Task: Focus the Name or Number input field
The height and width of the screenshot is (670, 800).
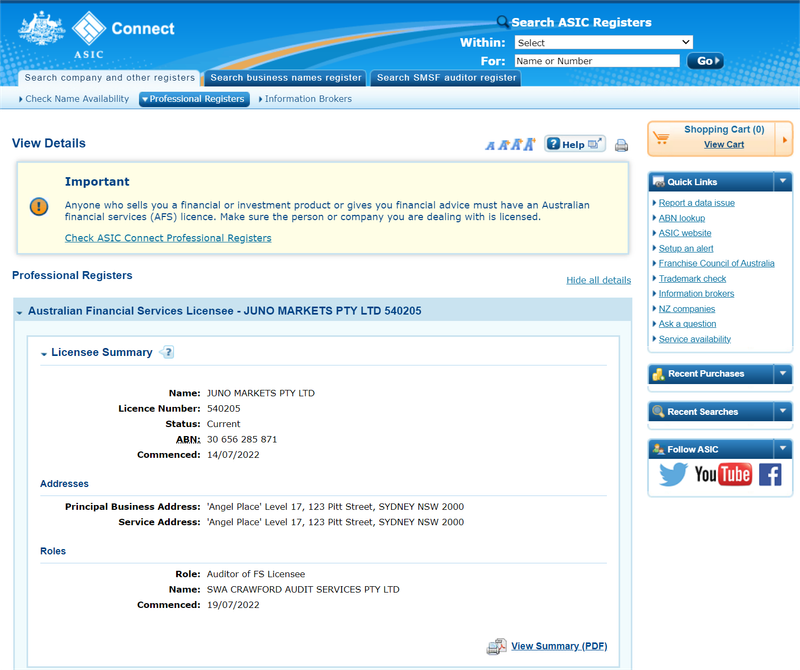Action: (597, 61)
